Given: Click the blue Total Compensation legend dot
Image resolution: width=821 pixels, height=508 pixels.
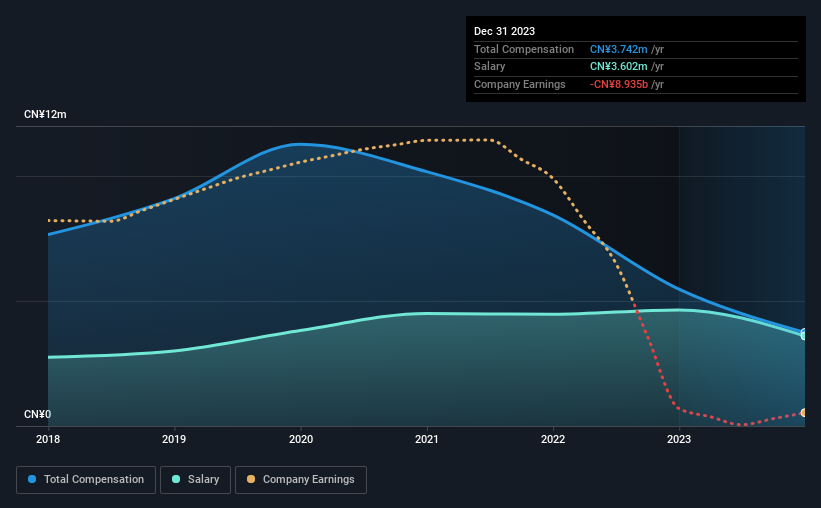Looking at the screenshot, I should 32,479.
